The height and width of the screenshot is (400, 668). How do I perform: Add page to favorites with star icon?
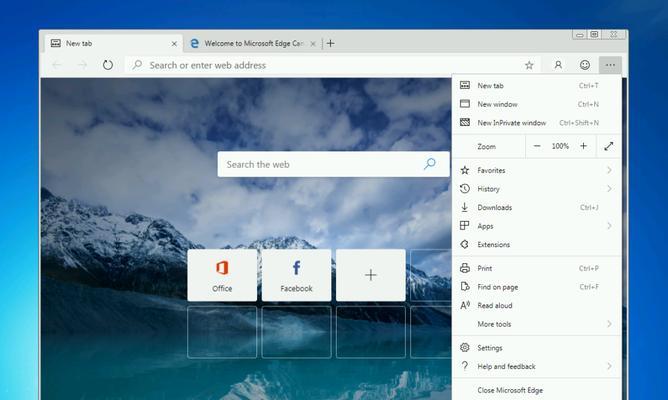pyautogui.click(x=529, y=65)
